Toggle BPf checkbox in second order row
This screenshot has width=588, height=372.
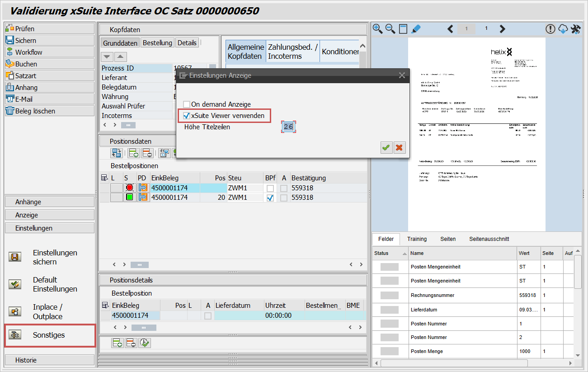270,198
